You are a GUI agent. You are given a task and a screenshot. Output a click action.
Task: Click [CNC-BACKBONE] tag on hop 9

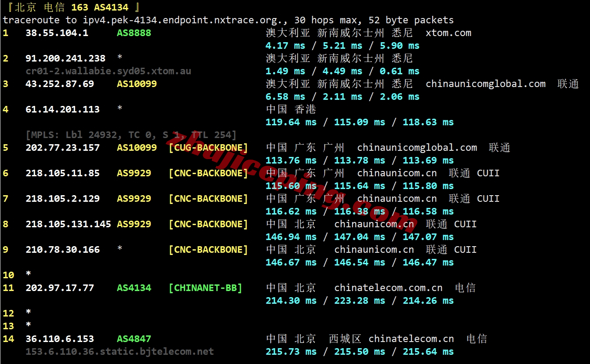click(208, 250)
